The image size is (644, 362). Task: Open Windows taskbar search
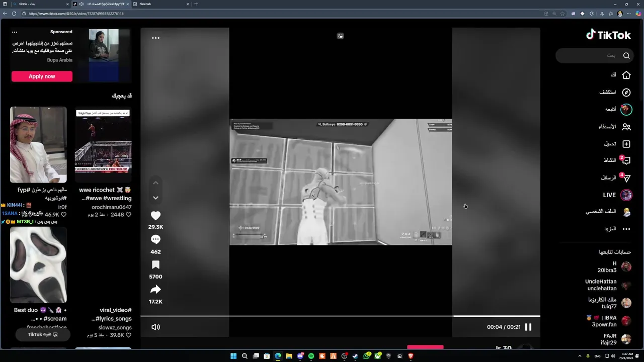click(x=245, y=356)
